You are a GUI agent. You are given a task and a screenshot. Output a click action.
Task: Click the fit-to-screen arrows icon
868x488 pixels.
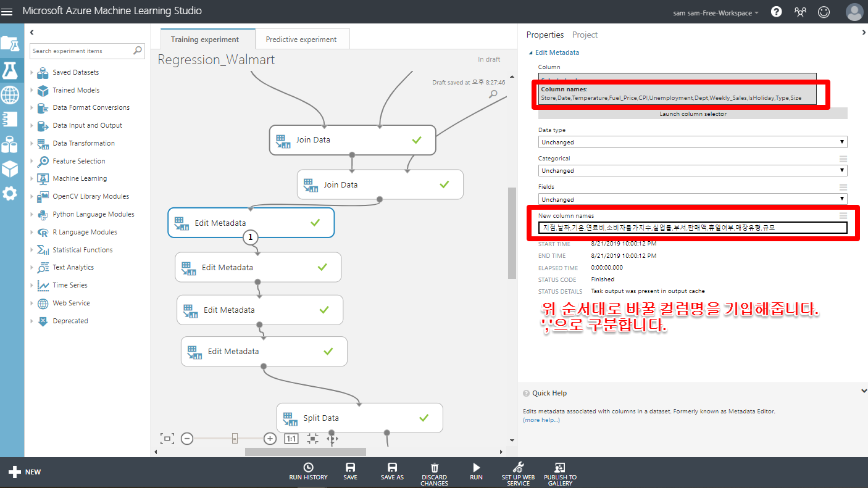coord(312,439)
